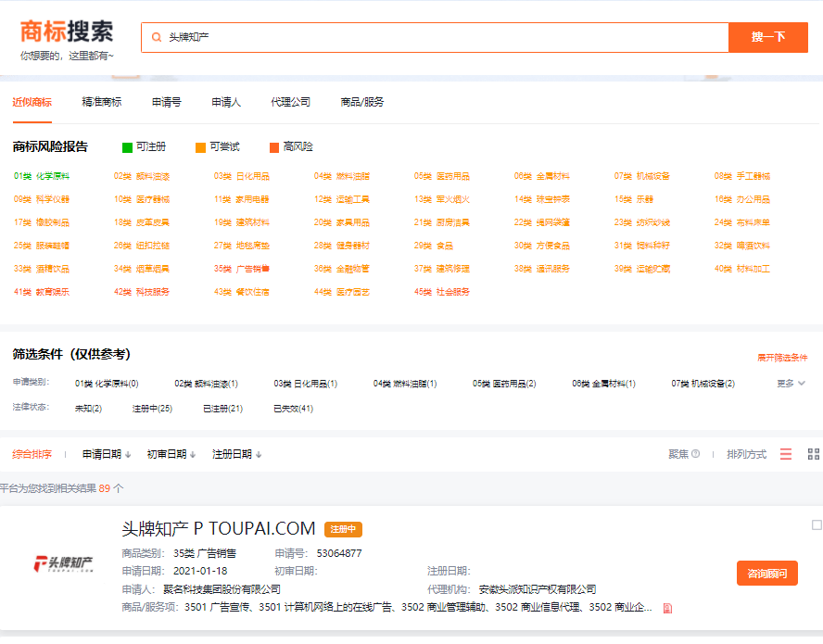Image resolution: width=823 pixels, height=644 pixels.
Task: Filter by 06类 金属材料(1)
Action: point(603,384)
